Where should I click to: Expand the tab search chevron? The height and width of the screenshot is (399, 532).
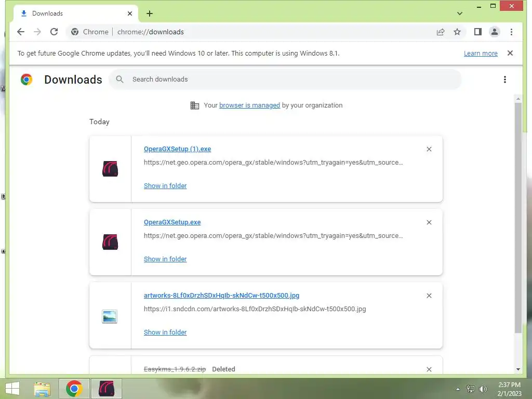point(459,14)
